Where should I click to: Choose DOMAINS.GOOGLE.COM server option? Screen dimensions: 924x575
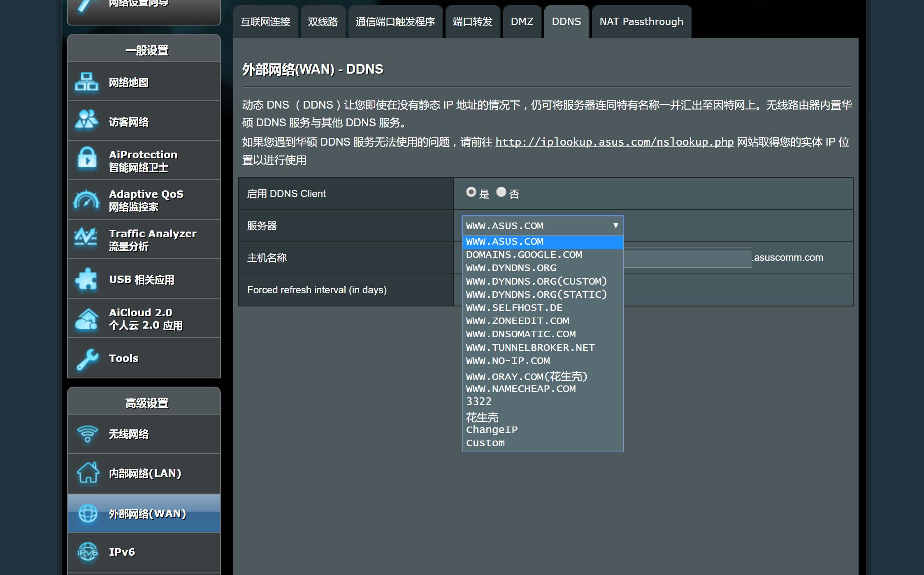tap(524, 255)
